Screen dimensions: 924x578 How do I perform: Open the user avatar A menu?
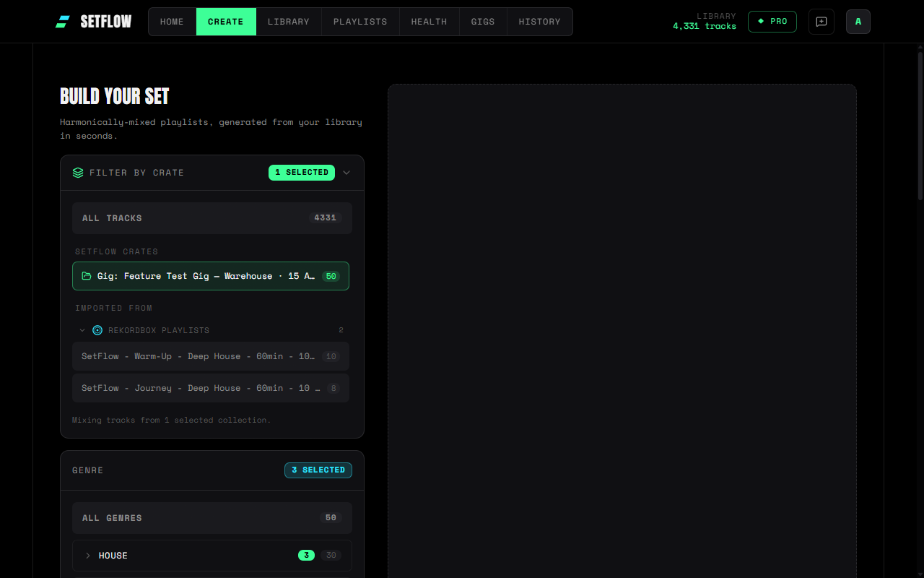point(858,22)
